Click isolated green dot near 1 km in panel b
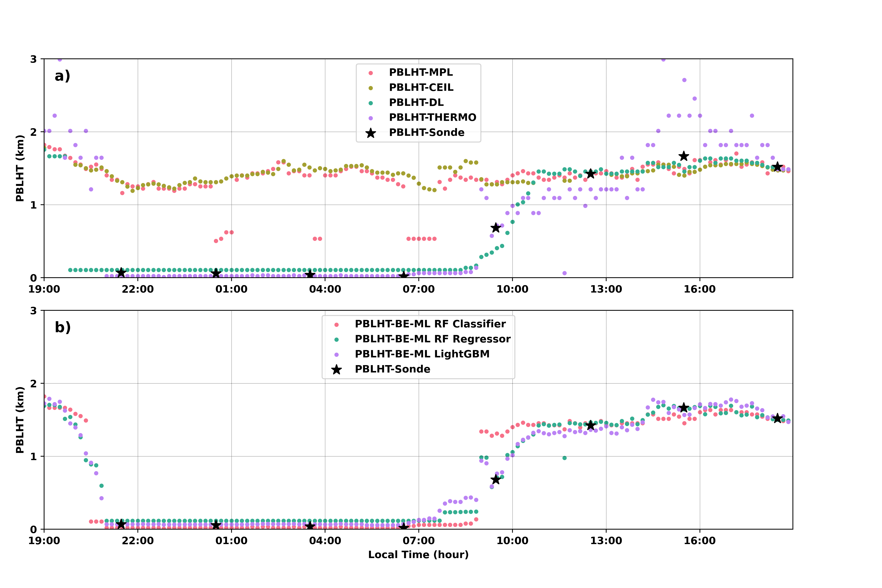 [x=564, y=458]
